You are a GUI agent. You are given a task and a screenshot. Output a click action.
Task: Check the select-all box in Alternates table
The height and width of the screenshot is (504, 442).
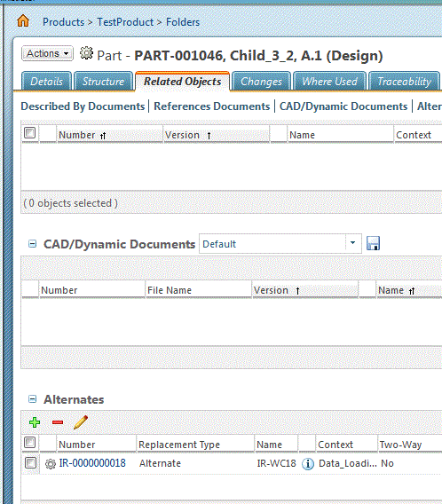pos(30,442)
